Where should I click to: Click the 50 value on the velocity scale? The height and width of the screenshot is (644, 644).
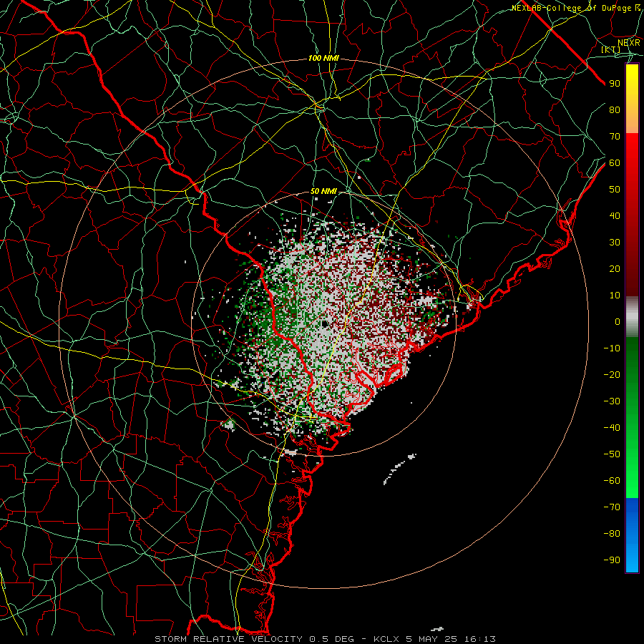[x=615, y=190]
